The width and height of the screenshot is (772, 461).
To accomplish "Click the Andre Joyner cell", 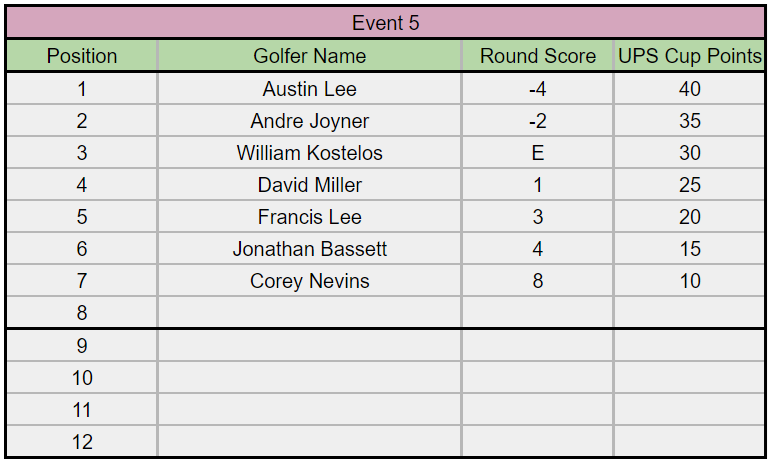I will pyautogui.click(x=309, y=121).
